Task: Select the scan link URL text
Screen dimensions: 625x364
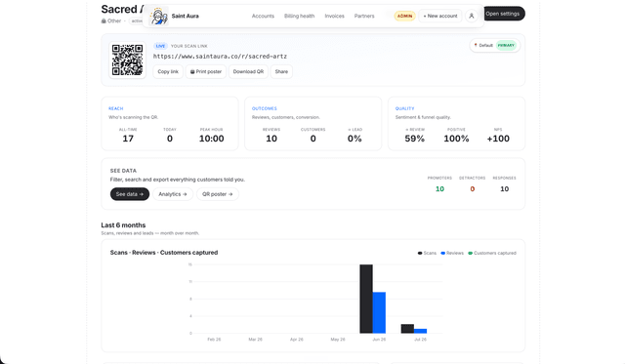Action: point(220,57)
